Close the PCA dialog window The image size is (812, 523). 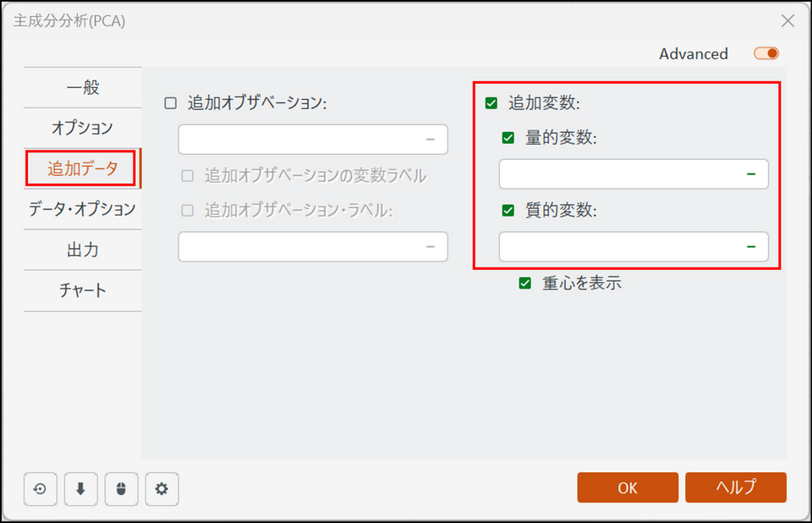tap(787, 21)
